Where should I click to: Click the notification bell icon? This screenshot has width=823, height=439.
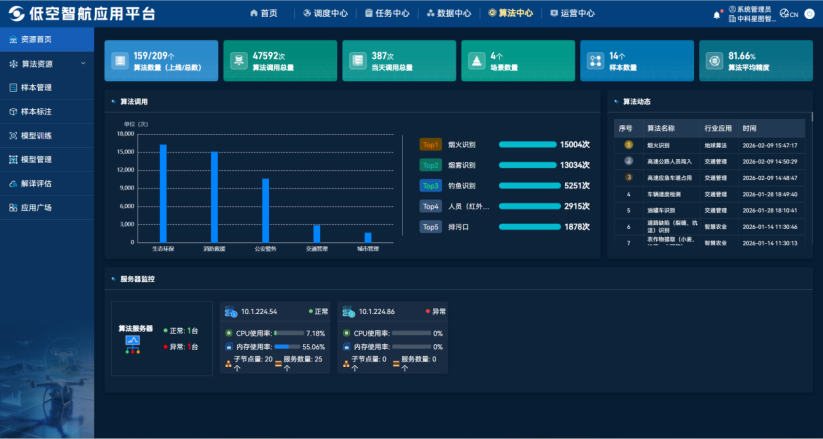coord(717,14)
